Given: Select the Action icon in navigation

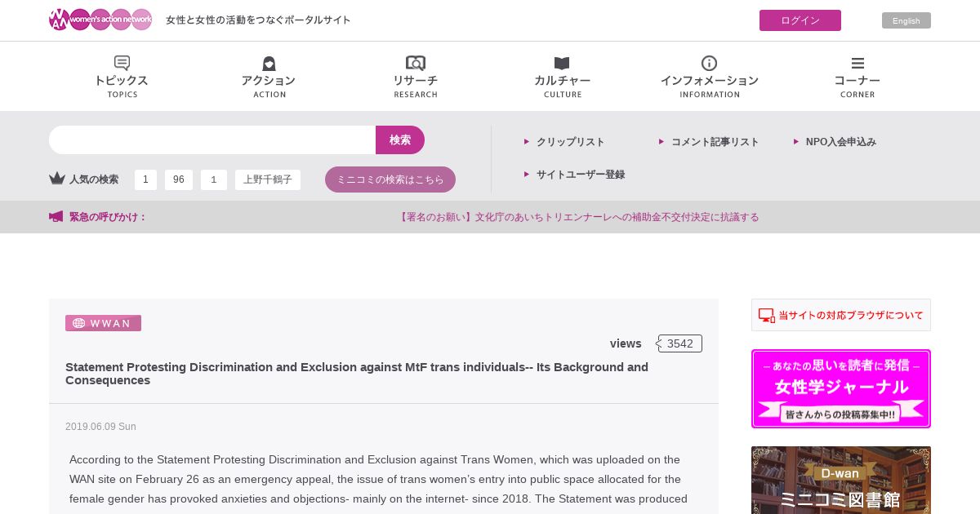Looking at the screenshot, I should pyautogui.click(x=269, y=63).
